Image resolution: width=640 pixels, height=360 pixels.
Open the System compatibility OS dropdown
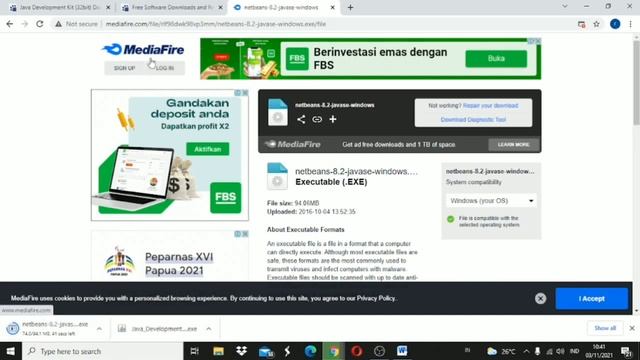coord(491,201)
